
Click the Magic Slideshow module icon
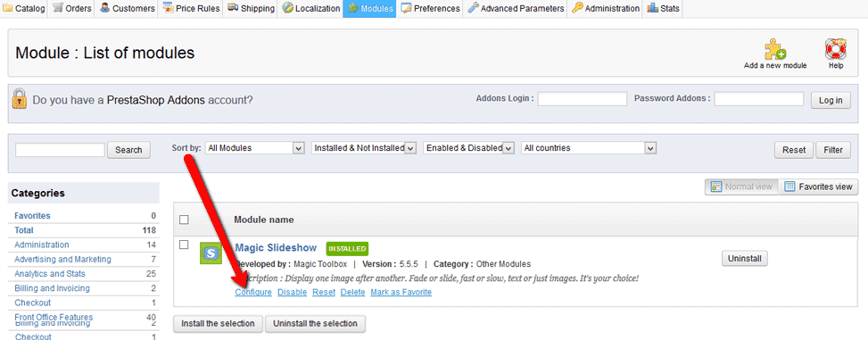click(x=211, y=253)
